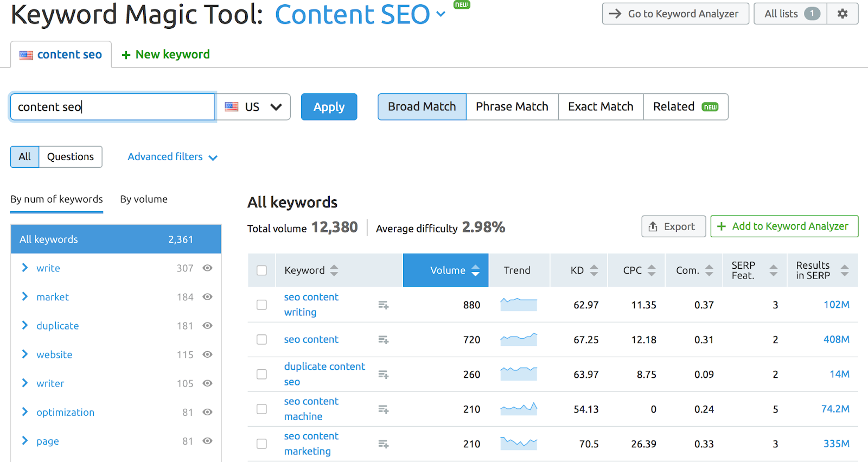
Task: Click add-to-list icon for seo content writing
Action: 384,305
